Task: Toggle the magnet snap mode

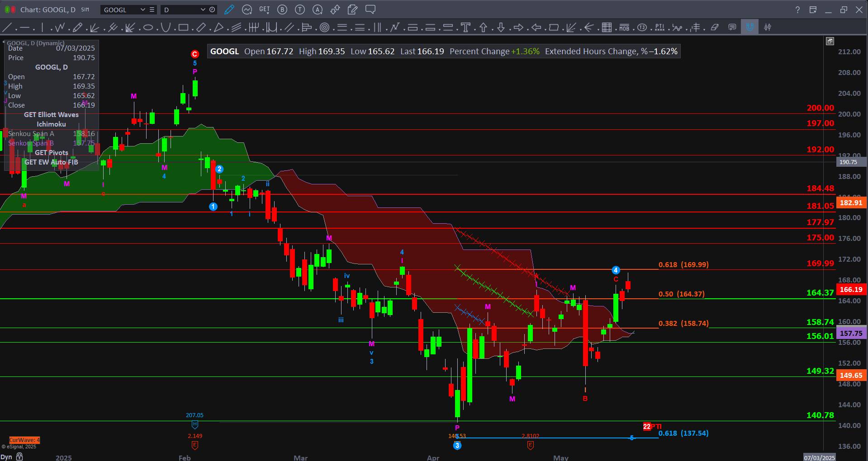Action: (x=749, y=28)
